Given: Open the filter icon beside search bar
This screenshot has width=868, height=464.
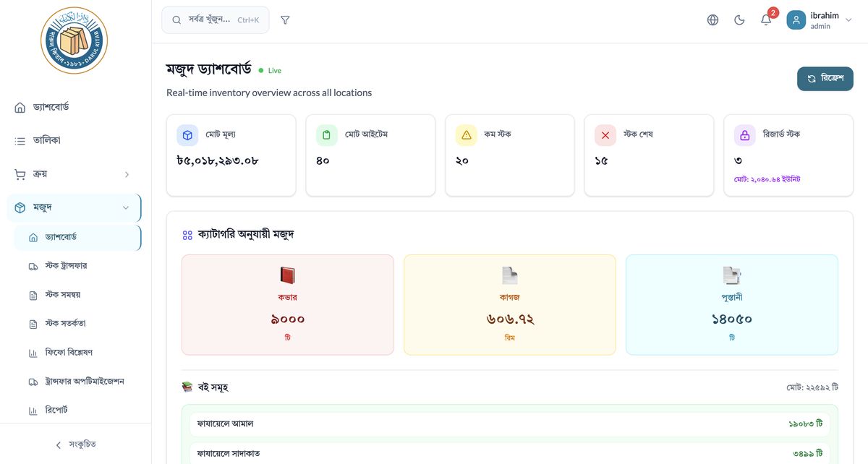Looking at the screenshot, I should click(285, 20).
